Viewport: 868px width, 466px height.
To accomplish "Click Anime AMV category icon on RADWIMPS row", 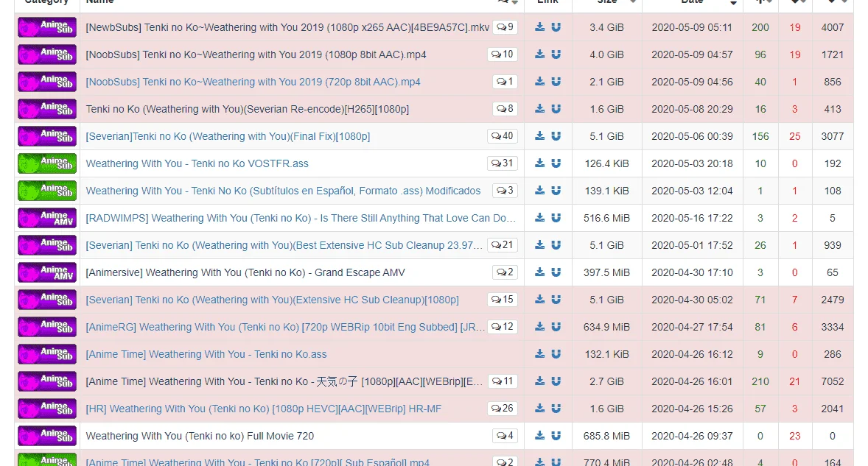I will click(x=47, y=218).
